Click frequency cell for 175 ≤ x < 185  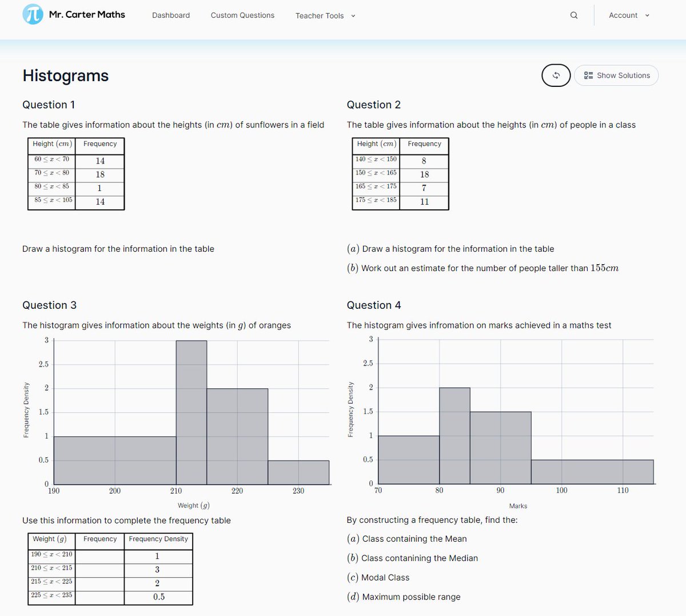pyautogui.click(x=424, y=202)
